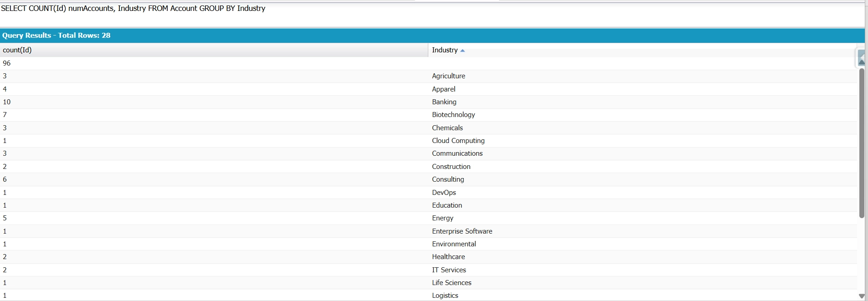Viewport: 868px width, 301px height.
Task: Select the Construction industry cell
Action: 451,167
